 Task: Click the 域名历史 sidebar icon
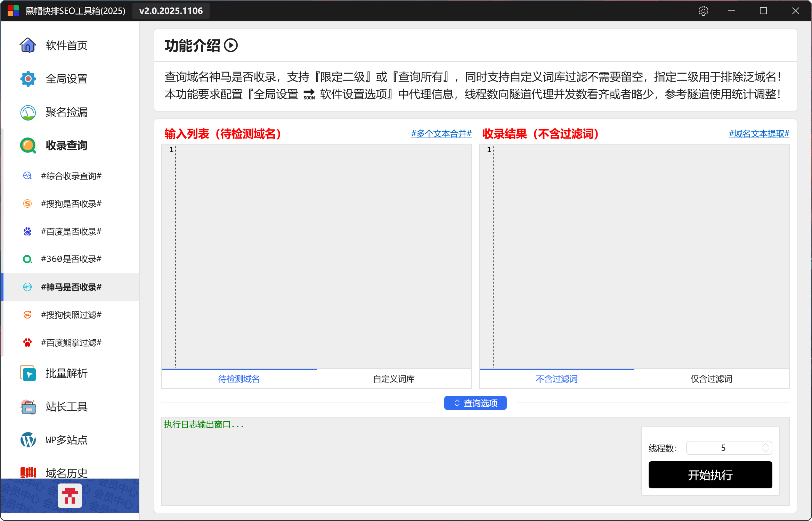[28, 472]
